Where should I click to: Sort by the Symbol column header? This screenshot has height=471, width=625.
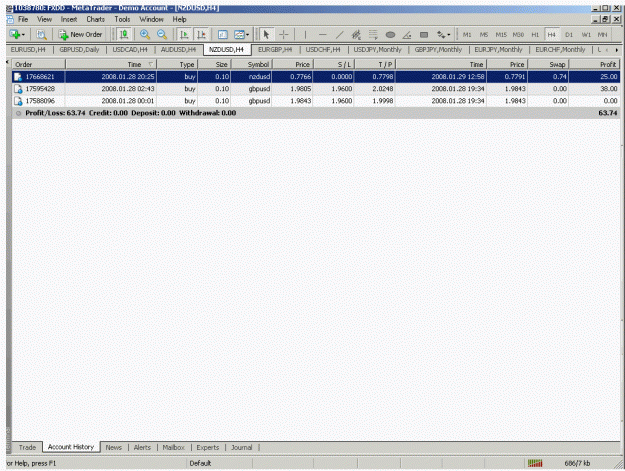(252, 64)
